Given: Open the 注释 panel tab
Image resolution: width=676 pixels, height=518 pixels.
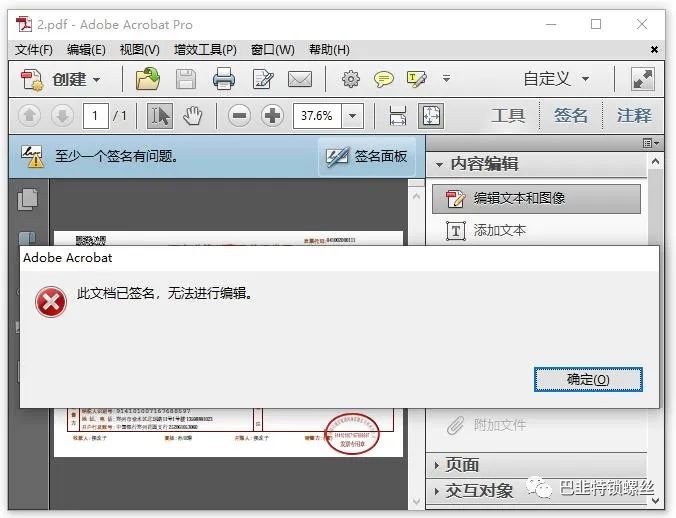Looking at the screenshot, I should click(x=634, y=115).
